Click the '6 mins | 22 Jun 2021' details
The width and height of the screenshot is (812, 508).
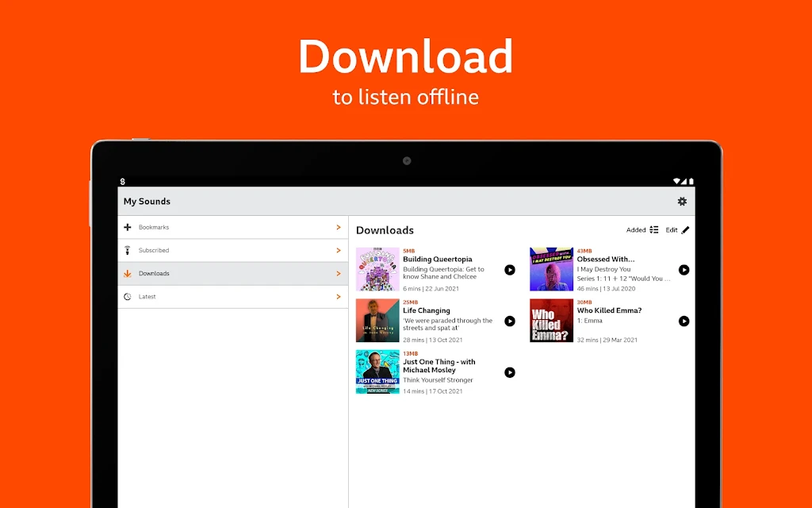[431, 289]
